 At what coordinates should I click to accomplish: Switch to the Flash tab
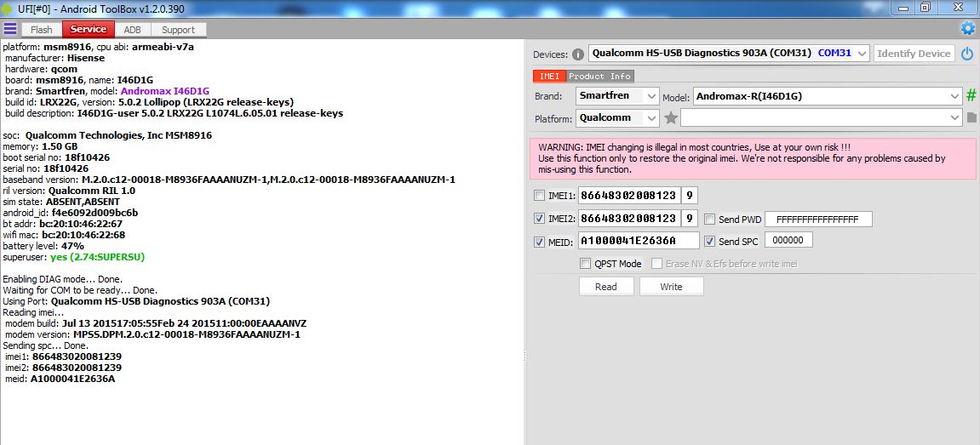pos(41,30)
